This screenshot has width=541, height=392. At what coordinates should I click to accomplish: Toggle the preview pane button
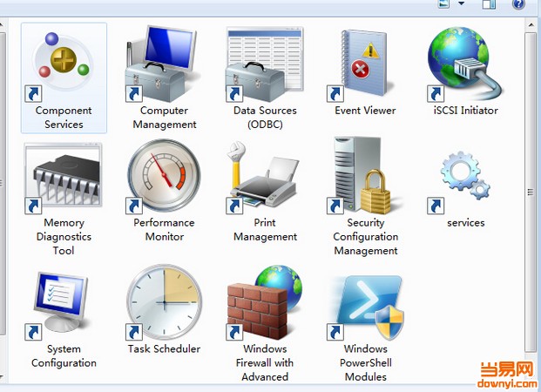tap(489, 3)
